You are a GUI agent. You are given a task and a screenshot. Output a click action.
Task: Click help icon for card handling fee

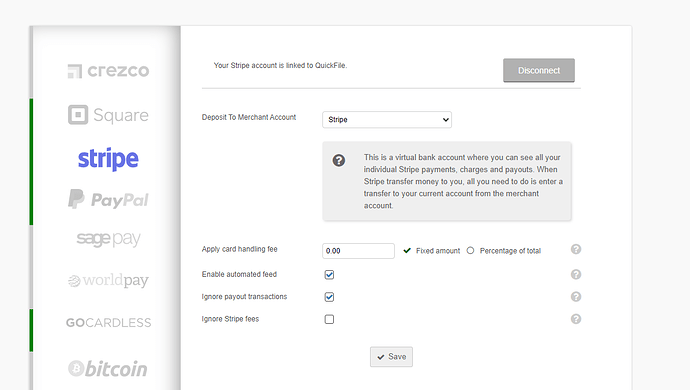tap(576, 249)
